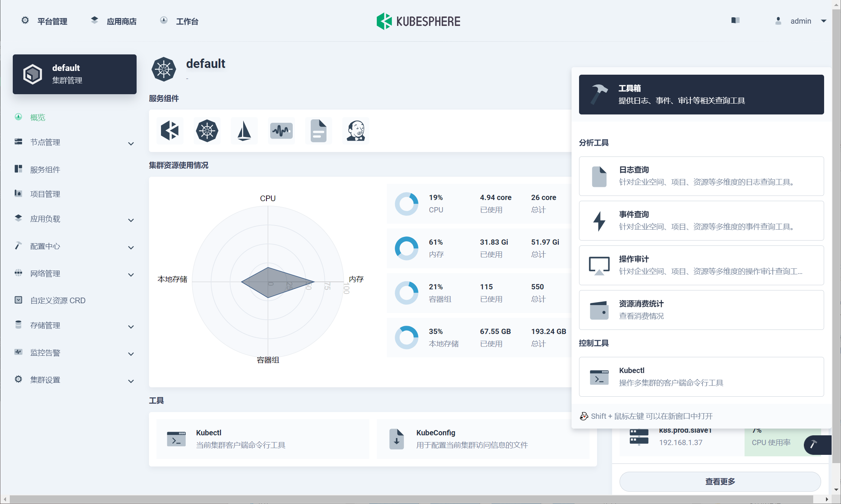Screen dimensions: 841x504
Task: Click the logging document component icon
Action: pyautogui.click(x=318, y=131)
